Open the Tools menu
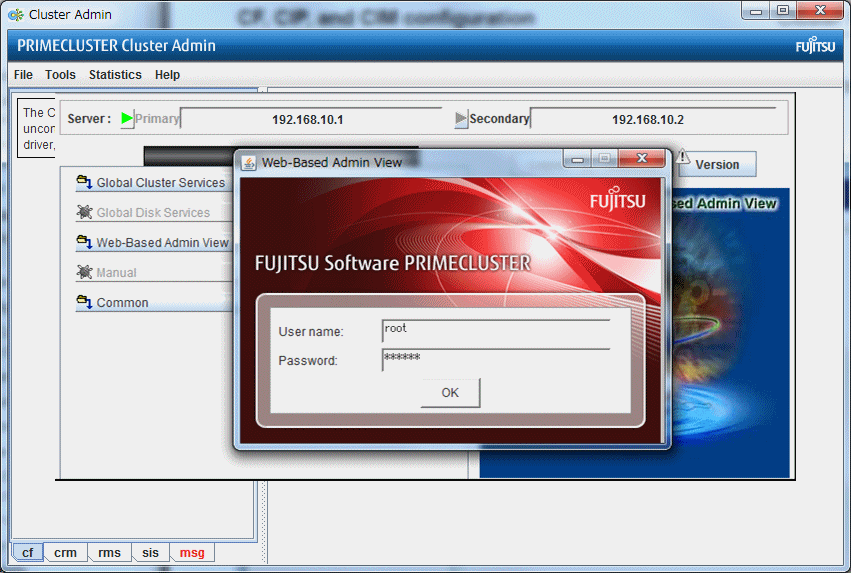 60,74
